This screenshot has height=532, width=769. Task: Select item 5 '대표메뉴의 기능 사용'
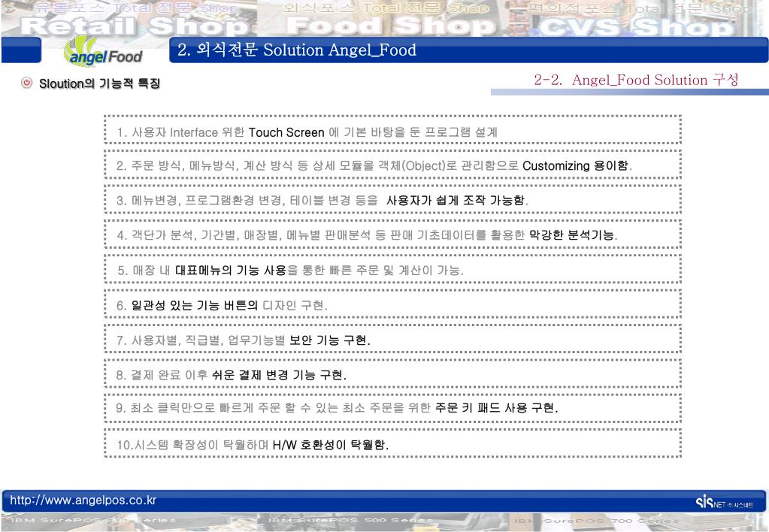pyautogui.click(x=393, y=270)
